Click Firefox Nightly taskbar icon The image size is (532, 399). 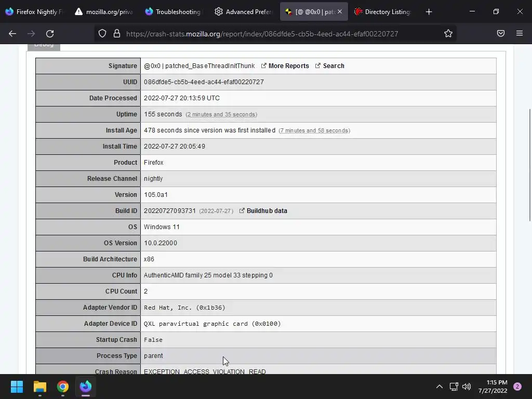(x=86, y=387)
